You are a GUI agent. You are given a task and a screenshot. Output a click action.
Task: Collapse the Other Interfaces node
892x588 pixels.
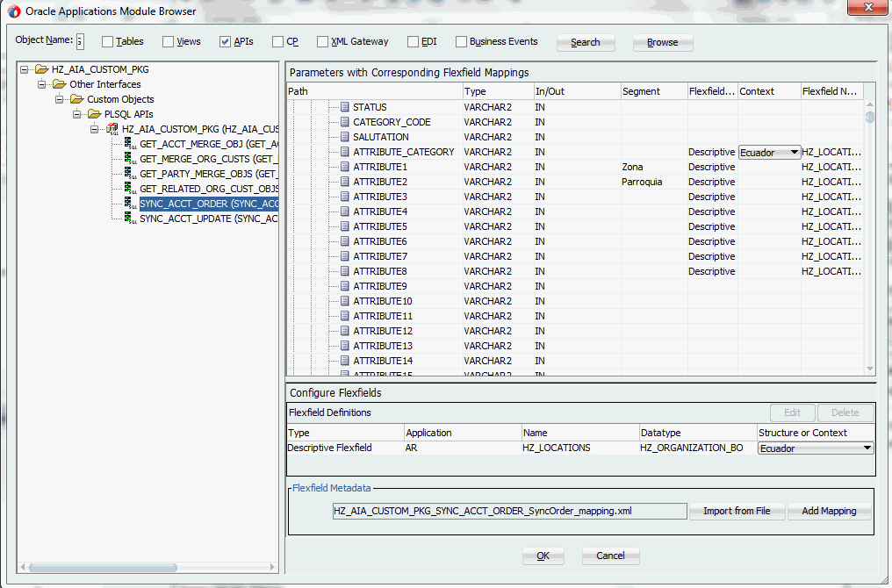(x=41, y=84)
